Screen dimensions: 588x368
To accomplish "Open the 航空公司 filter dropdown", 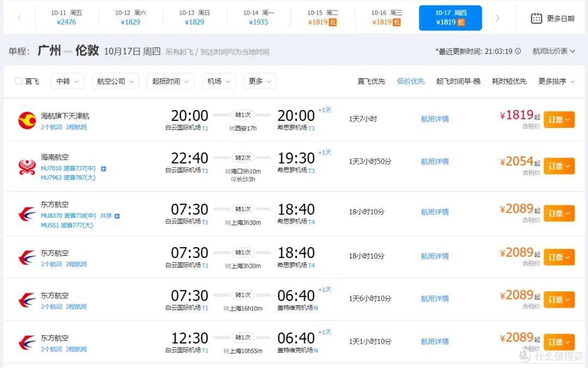I will (x=115, y=81).
